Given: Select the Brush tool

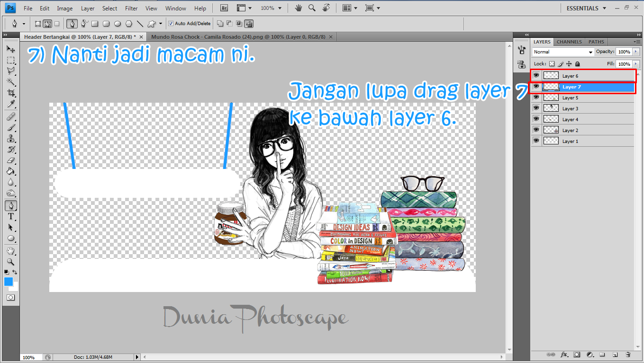Looking at the screenshot, I should pos(11,127).
